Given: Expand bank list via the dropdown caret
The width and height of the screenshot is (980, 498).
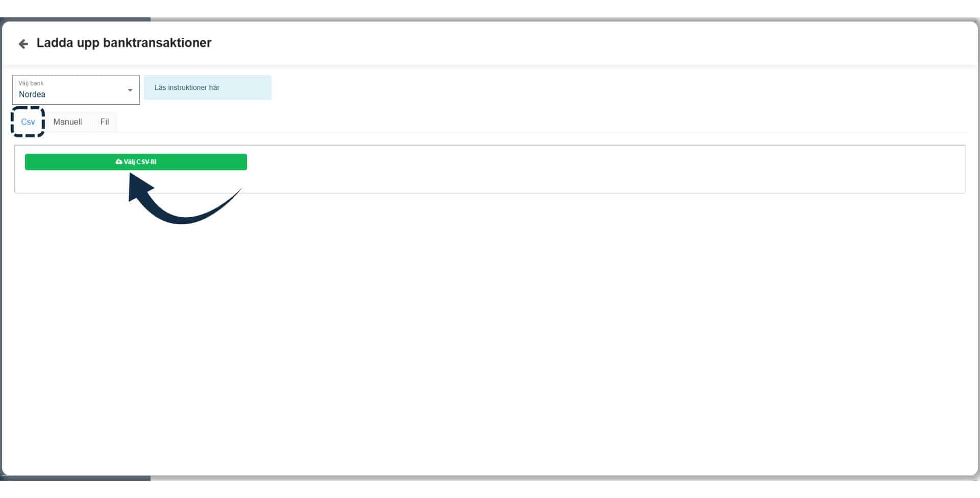Looking at the screenshot, I should click(130, 90).
